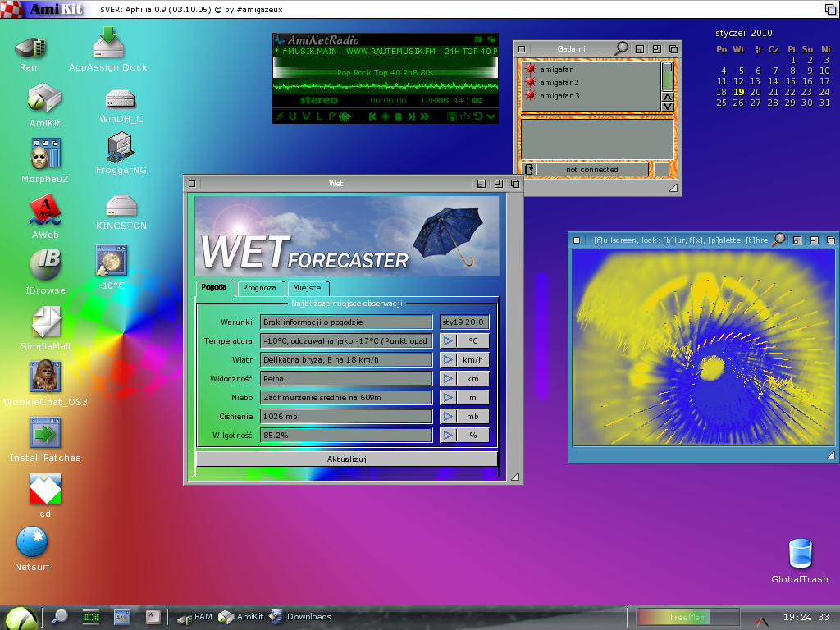840x630 pixels.
Task: Skip to next track in AmiNetRadio
Action: pos(411,116)
